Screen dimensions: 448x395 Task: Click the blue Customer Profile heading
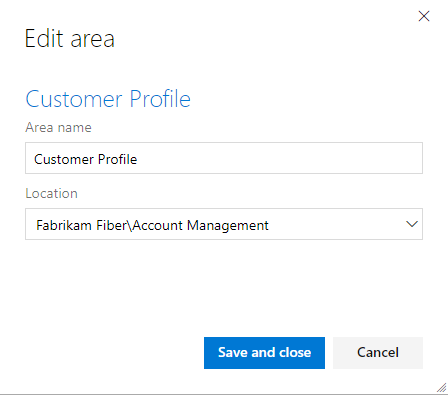point(108,99)
